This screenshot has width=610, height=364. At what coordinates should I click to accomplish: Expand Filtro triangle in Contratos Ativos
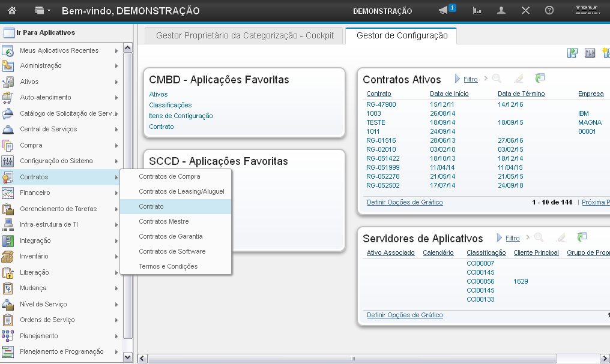458,79
